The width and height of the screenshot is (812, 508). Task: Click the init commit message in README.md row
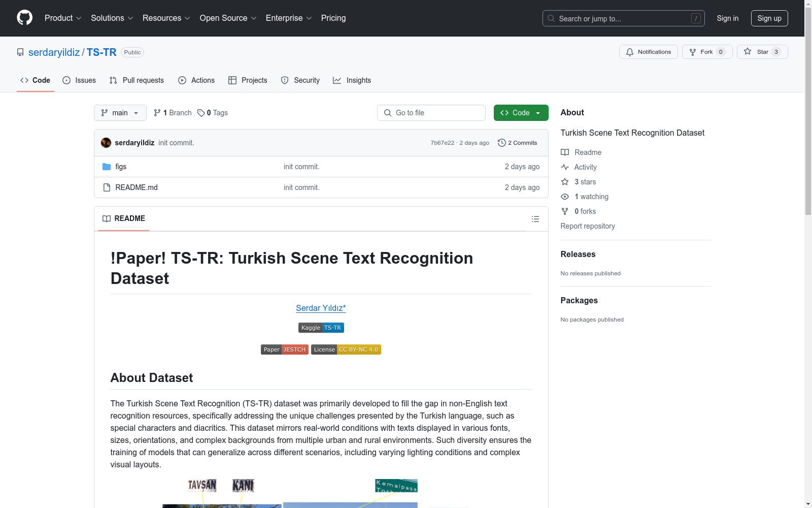pyautogui.click(x=301, y=187)
